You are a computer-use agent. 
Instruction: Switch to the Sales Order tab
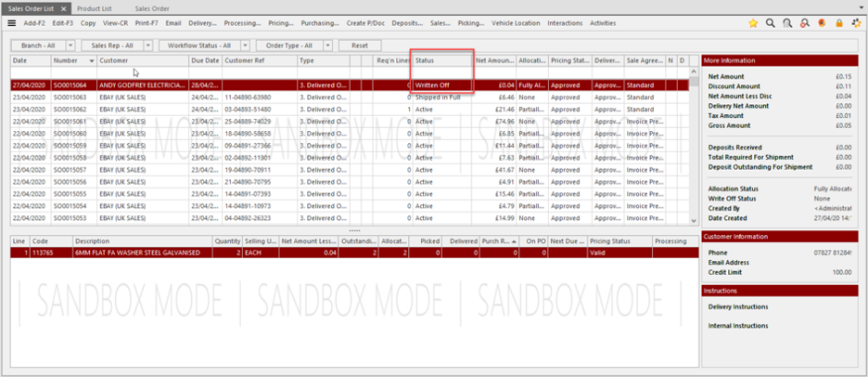pyautogui.click(x=152, y=7)
